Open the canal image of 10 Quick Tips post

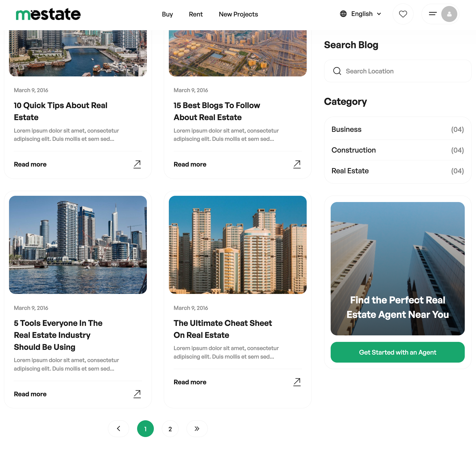point(78,53)
